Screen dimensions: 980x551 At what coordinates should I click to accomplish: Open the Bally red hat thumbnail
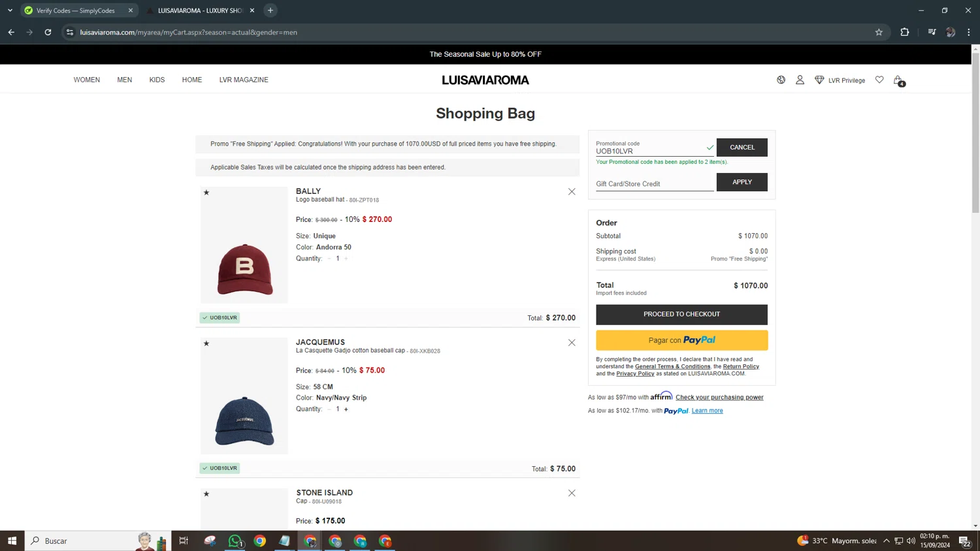click(244, 245)
